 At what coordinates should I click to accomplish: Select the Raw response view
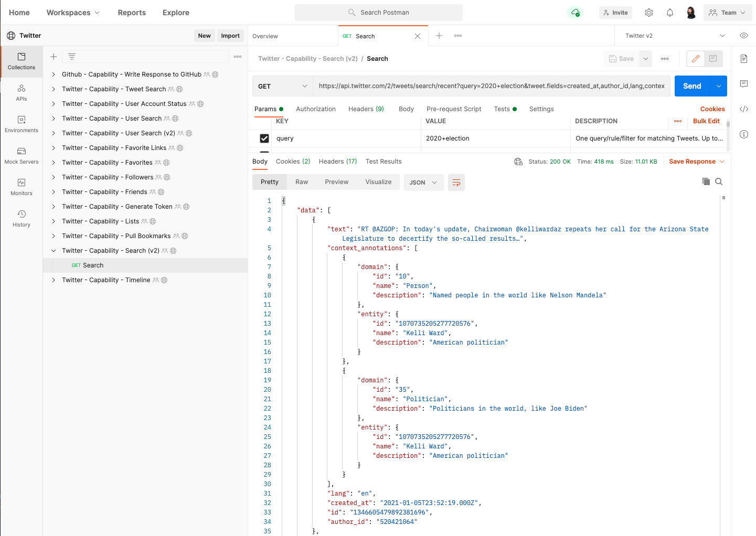tap(302, 182)
